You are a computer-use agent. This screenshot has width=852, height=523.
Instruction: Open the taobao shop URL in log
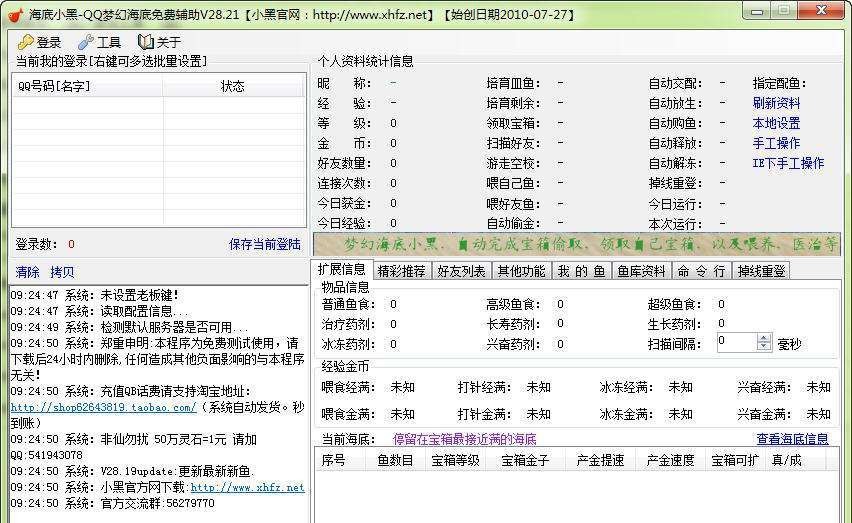(x=103, y=407)
